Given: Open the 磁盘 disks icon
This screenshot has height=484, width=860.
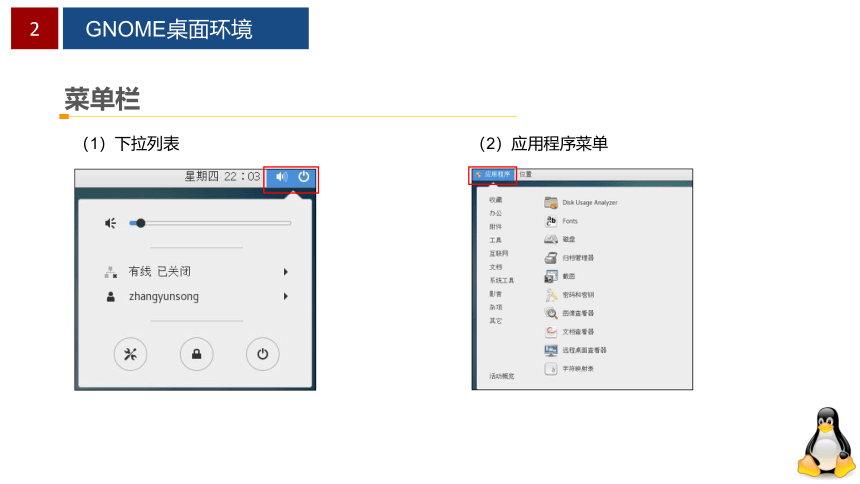Looking at the screenshot, I should 551,239.
